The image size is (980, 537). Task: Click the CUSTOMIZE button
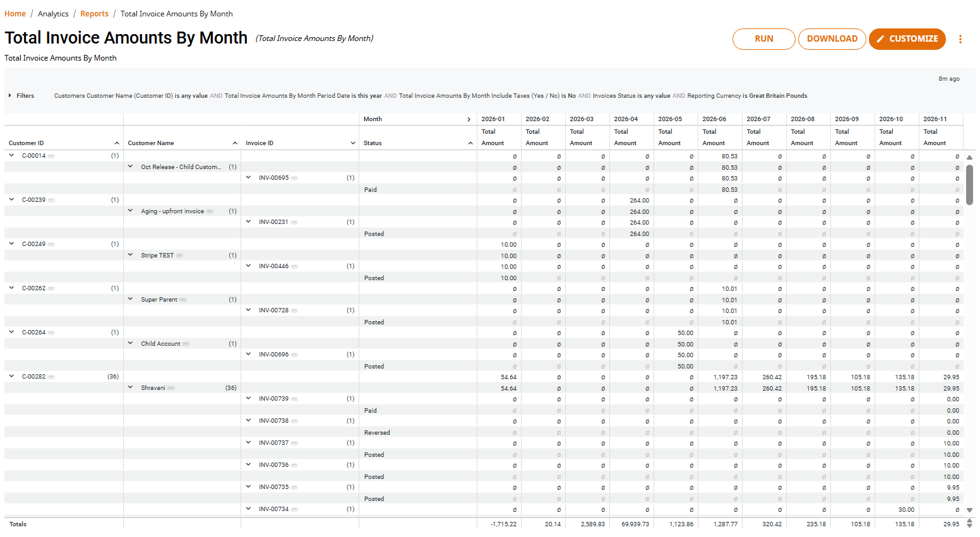[907, 39]
